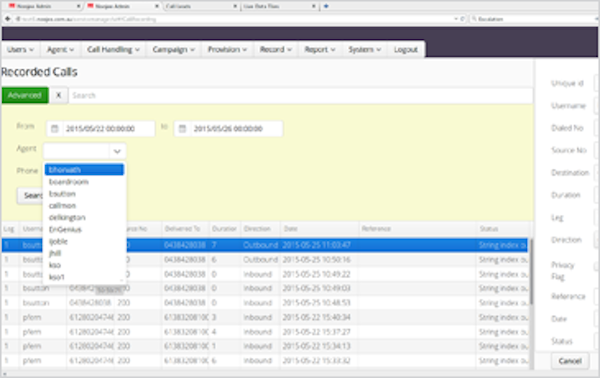Select highlighted first agent option

click(84, 169)
